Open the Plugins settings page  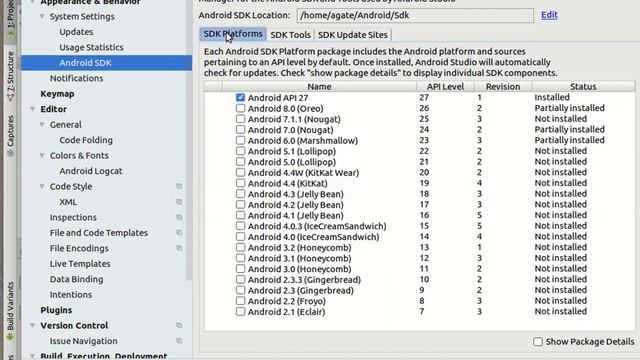point(56,310)
